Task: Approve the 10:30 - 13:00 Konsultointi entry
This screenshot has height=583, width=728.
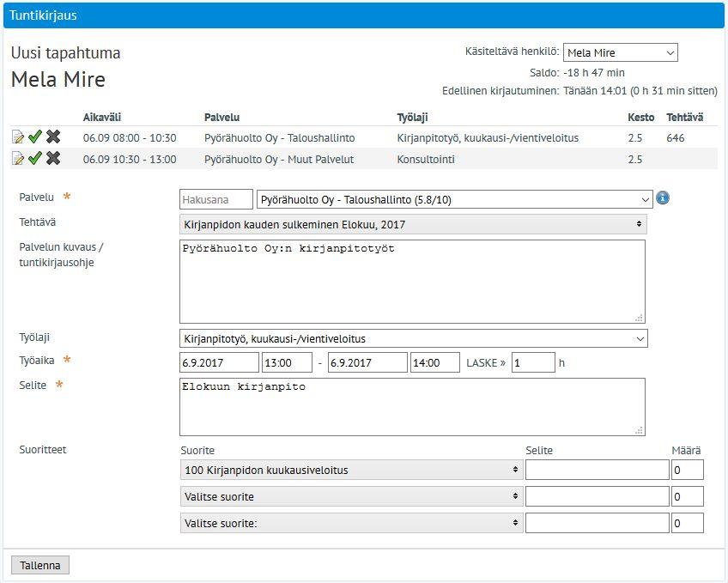Action: [x=35, y=158]
